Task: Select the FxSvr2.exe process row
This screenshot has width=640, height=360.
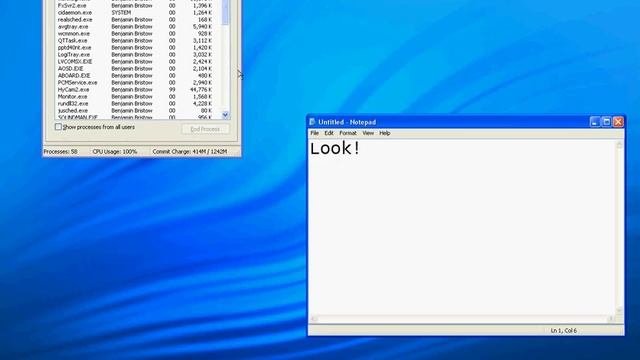Action: 139,6
